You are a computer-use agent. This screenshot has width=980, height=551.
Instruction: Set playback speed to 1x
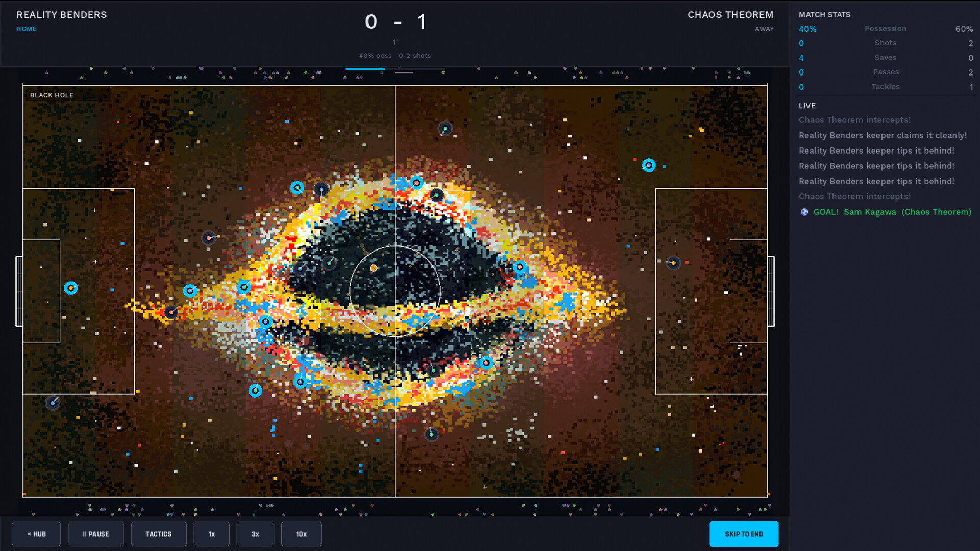pos(211,534)
